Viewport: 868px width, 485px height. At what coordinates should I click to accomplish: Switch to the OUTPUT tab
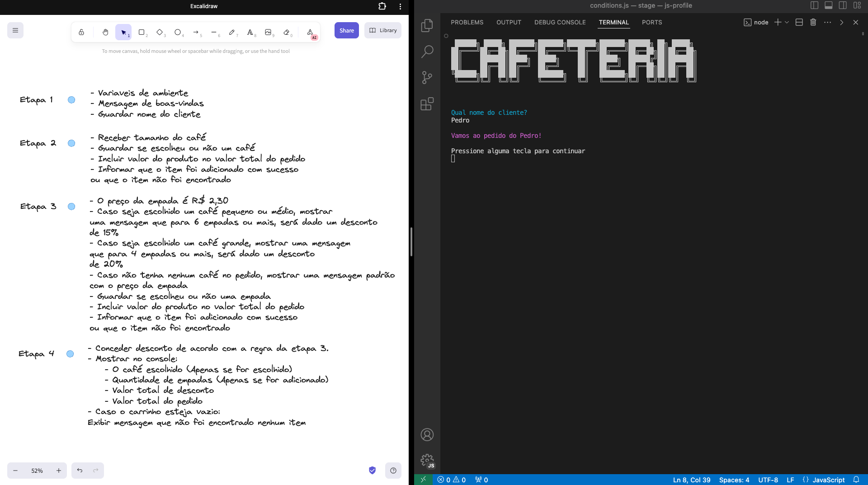tap(509, 22)
